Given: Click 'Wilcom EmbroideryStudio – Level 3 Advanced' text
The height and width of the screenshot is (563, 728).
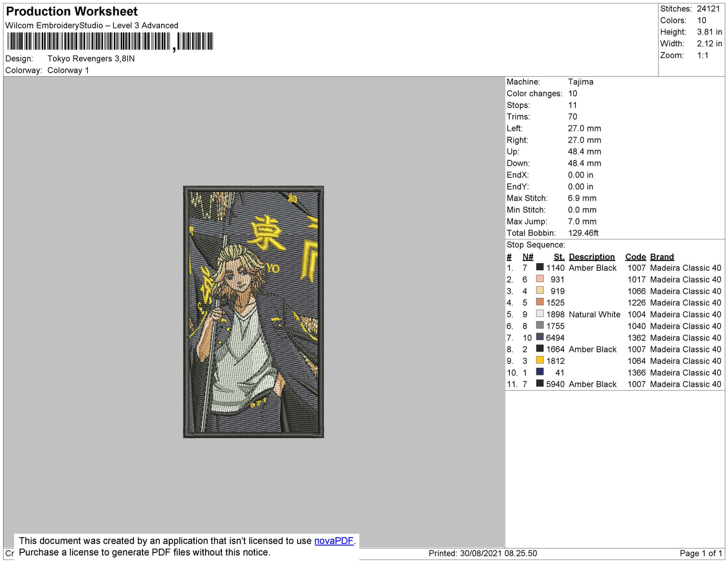Looking at the screenshot, I should (x=92, y=26).
